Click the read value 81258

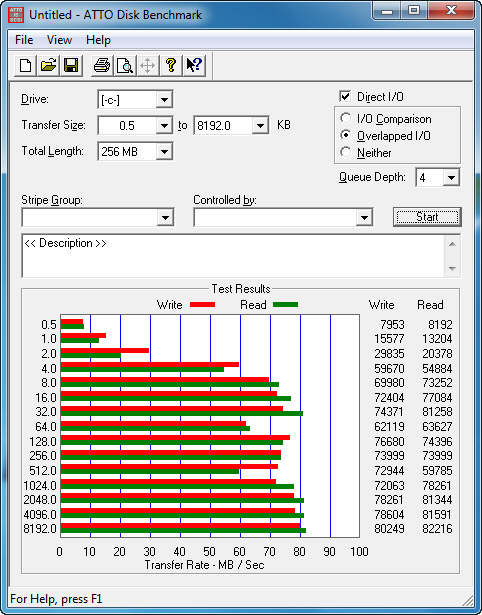437,412
